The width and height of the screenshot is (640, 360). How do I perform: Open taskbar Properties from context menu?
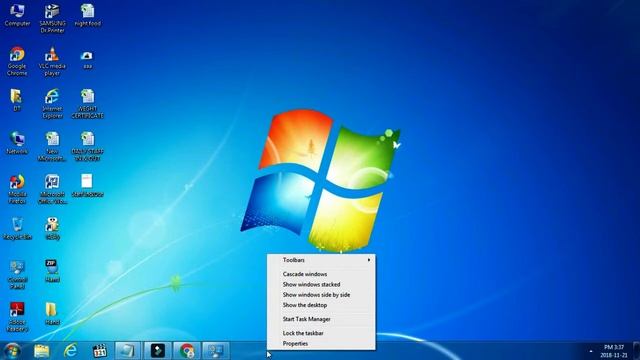pos(321,344)
